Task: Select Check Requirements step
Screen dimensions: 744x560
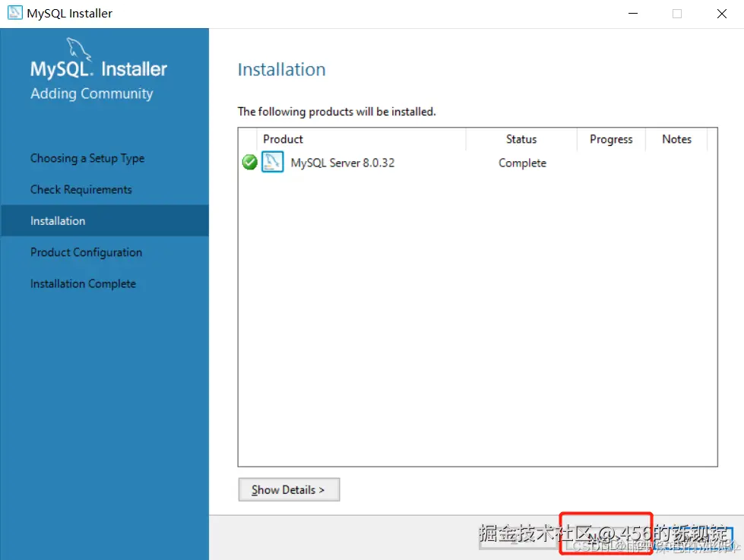Action: (x=81, y=190)
